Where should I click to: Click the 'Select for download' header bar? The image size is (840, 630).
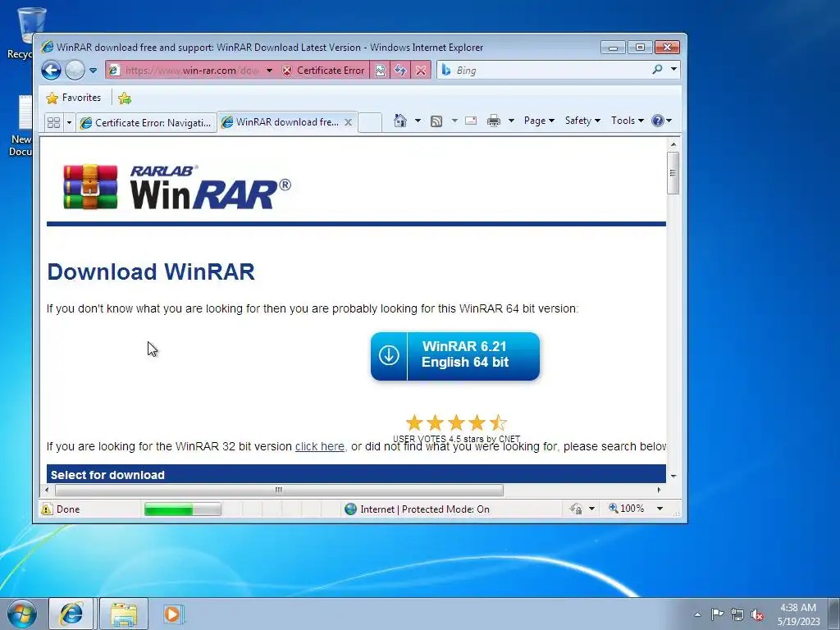pyautogui.click(x=356, y=474)
